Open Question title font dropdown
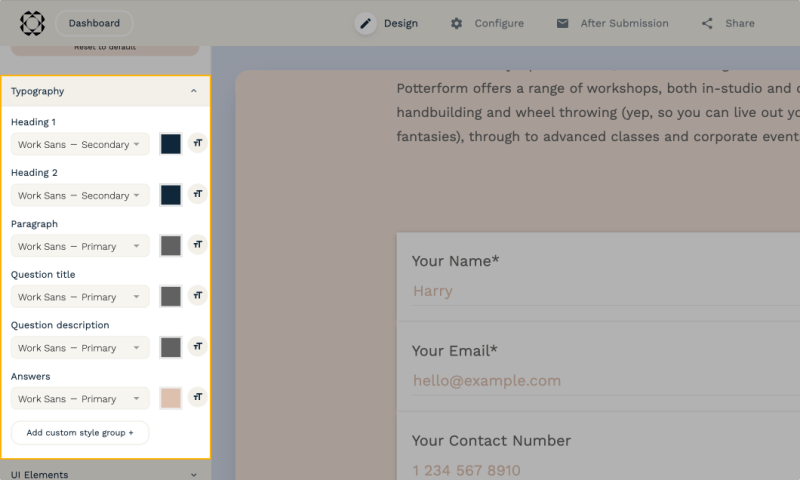The width and height of the screenshot is (800, 480). [80, 297]
